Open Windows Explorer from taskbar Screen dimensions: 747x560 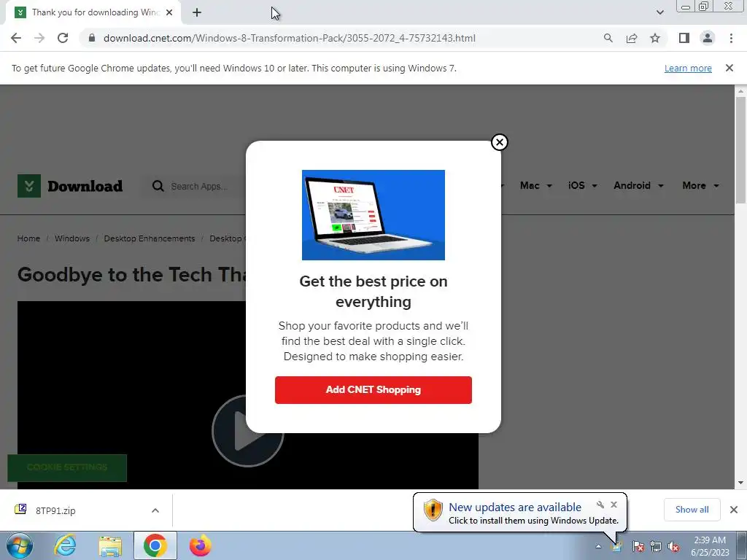pyautogui.click(x=110, y=545)
